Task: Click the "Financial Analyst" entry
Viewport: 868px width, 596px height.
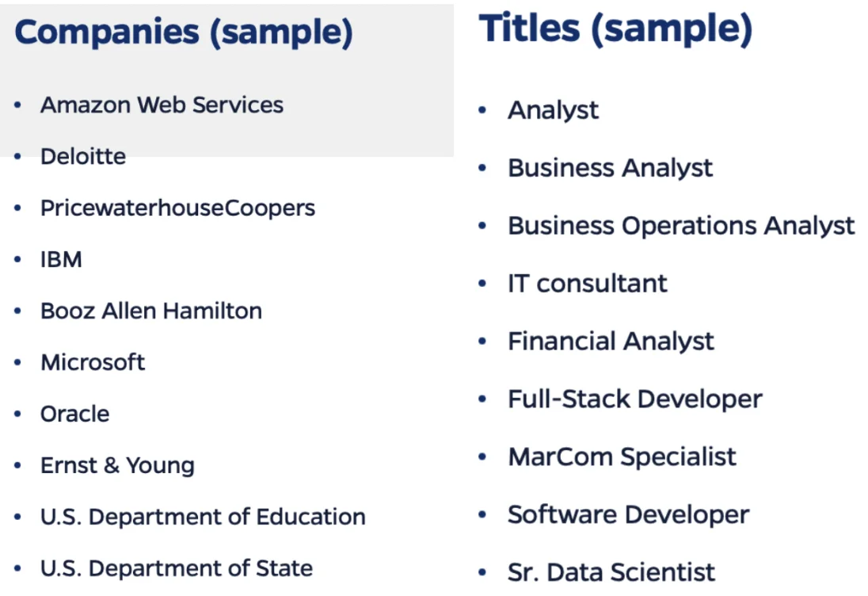Action: coord(611,342)
